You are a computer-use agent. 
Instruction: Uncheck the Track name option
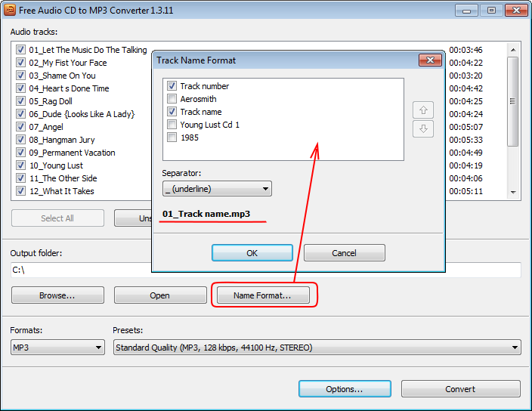[x=172, y=112]
